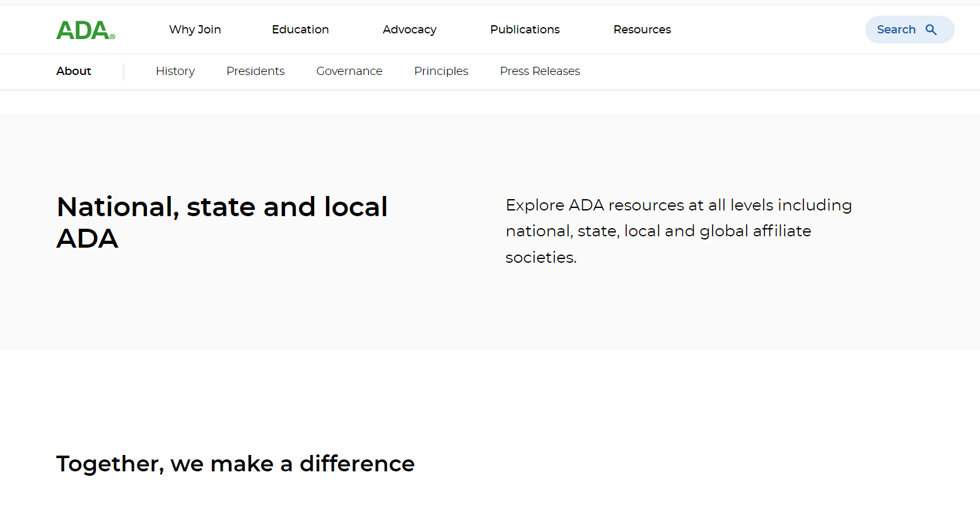Screen dimensions: 980x518
Task: Open the Education menu
Action: click(x=300, y=30)
